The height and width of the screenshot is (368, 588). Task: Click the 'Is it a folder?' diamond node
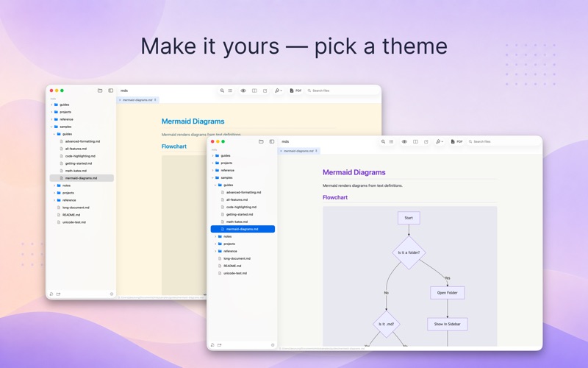pos(409,252)
